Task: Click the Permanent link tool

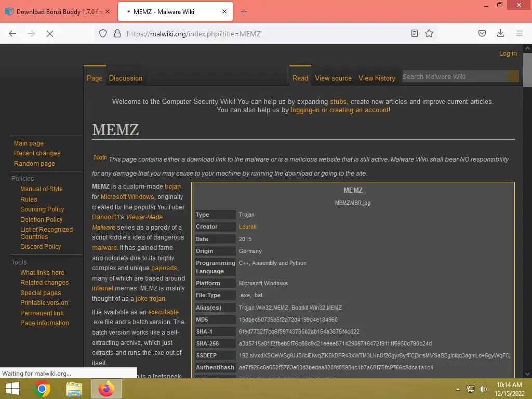Action: [42, 313]
